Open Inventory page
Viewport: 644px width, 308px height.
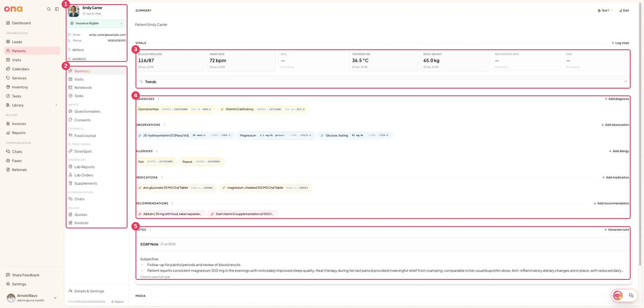point(32,87)
